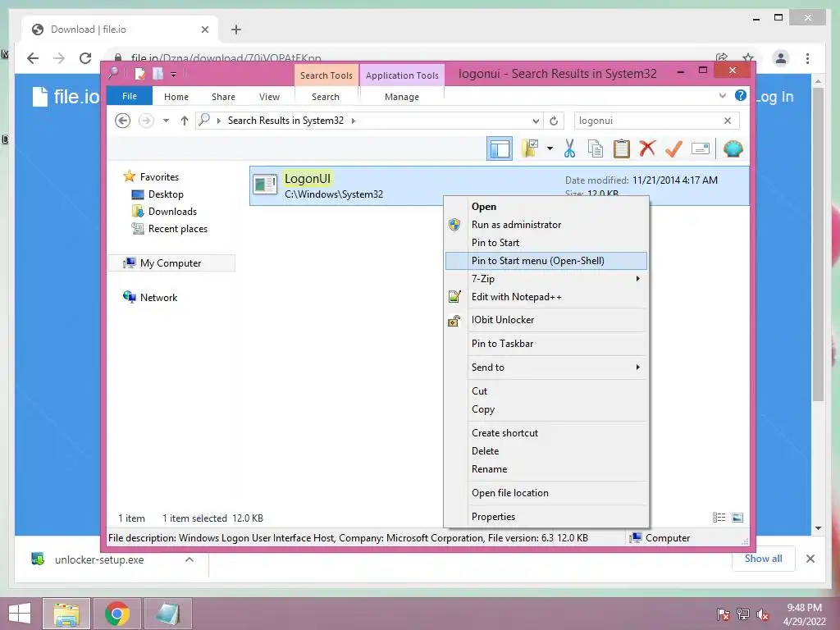Select Edit with Notepad++
This screenshot has height=630, width=840.
546,297
